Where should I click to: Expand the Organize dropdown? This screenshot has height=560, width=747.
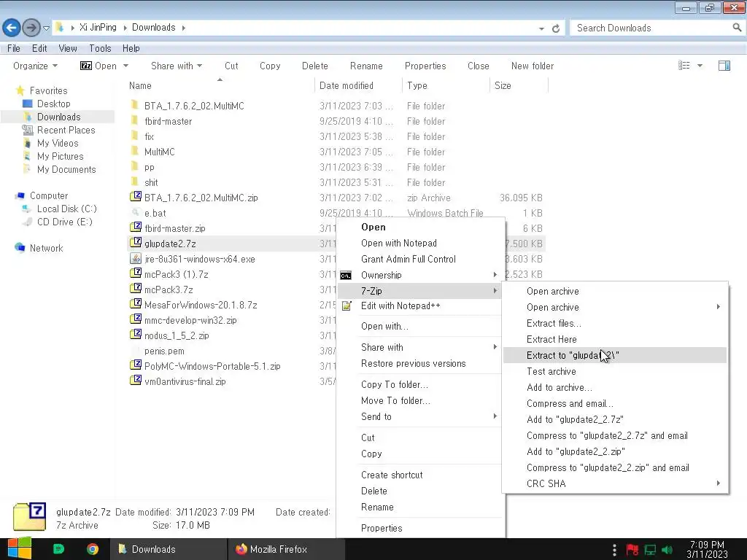[35, 66]
